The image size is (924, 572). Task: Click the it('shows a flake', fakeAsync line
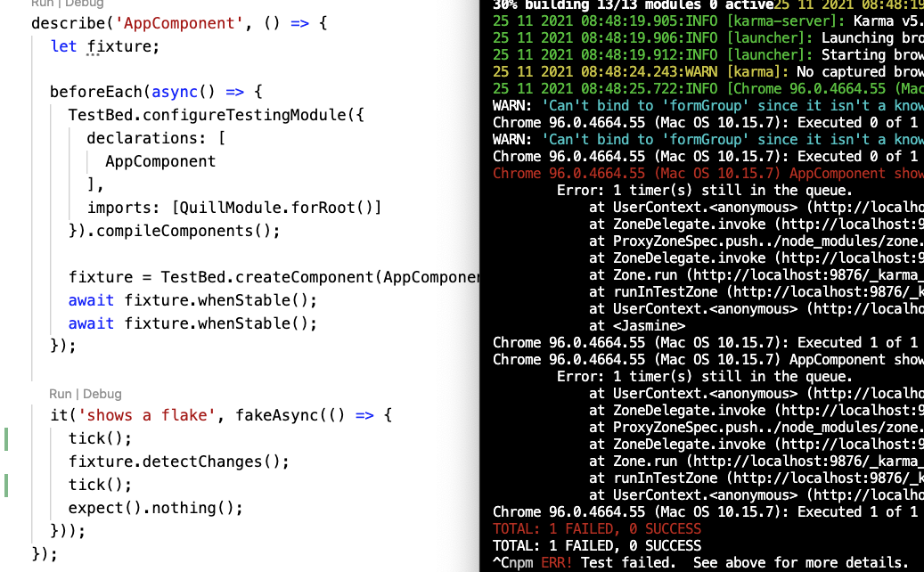221,415
